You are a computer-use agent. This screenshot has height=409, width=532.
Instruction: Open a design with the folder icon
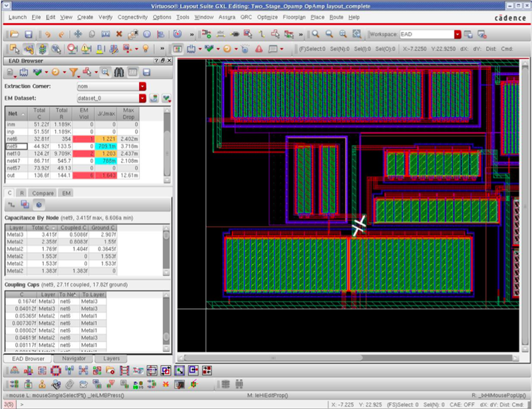(x=14, y=34)
